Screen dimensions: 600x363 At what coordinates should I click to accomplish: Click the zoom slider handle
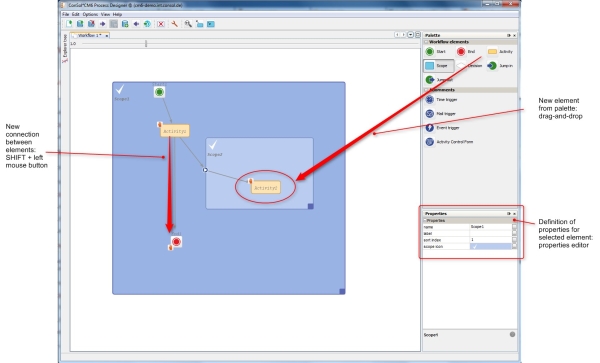[x=146, y=44]
